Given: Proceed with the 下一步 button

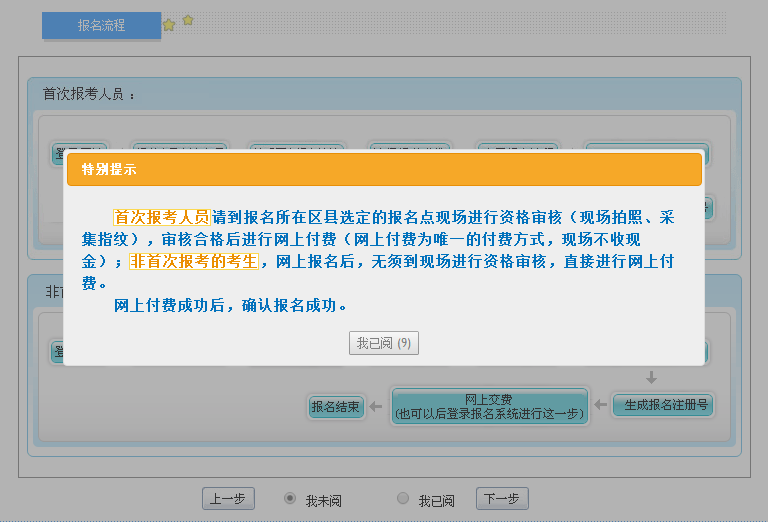Looking at the screenshot, I should pos(501,499).
